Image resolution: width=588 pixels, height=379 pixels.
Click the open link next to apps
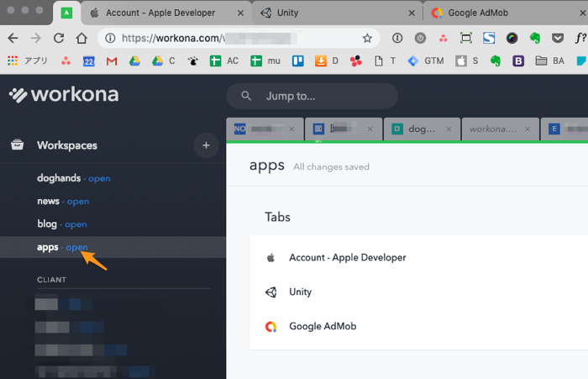tap(77, 247)
